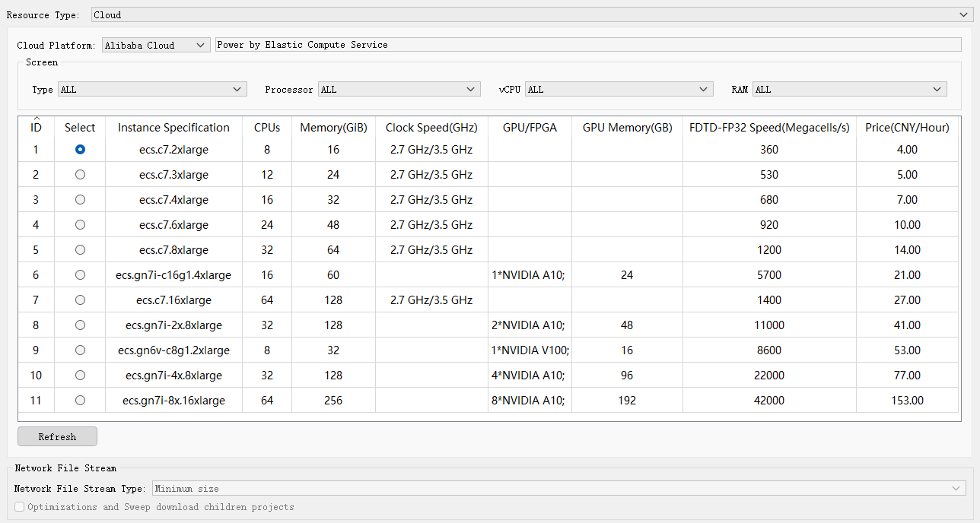Open the Type filter dropdown
The width and height of the screenshot is (980, 523).
tap(152, 90)
